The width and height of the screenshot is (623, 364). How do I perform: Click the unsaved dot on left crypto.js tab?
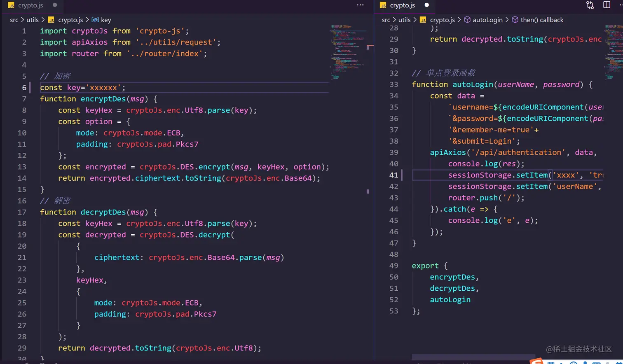[x=55, y=5]
